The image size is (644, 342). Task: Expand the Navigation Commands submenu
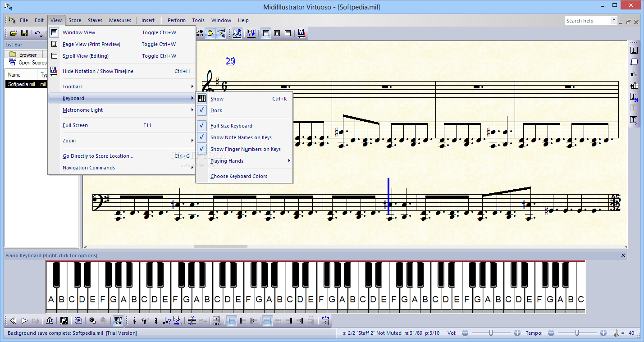click(122, 168)
